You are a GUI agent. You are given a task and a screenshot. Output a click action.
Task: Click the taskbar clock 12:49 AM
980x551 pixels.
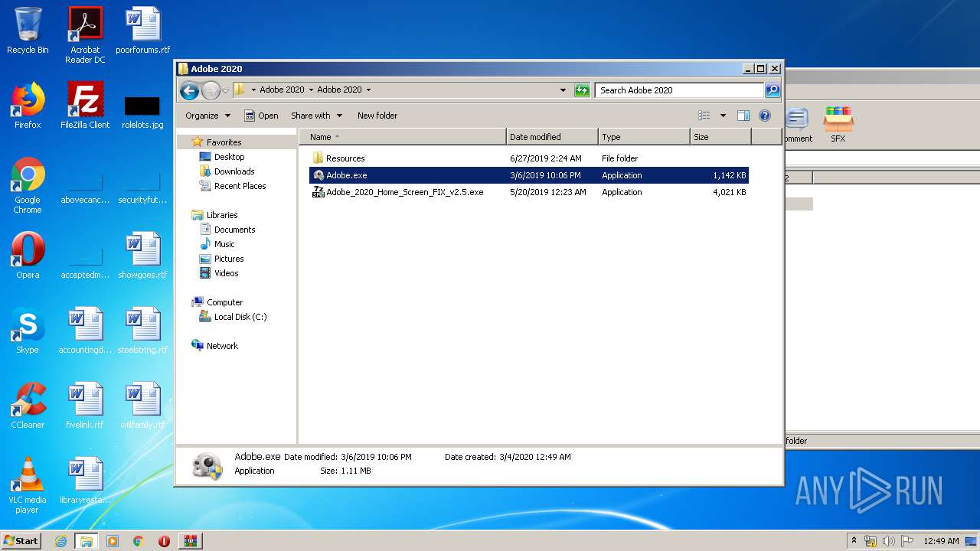click(x=941, y=541)
